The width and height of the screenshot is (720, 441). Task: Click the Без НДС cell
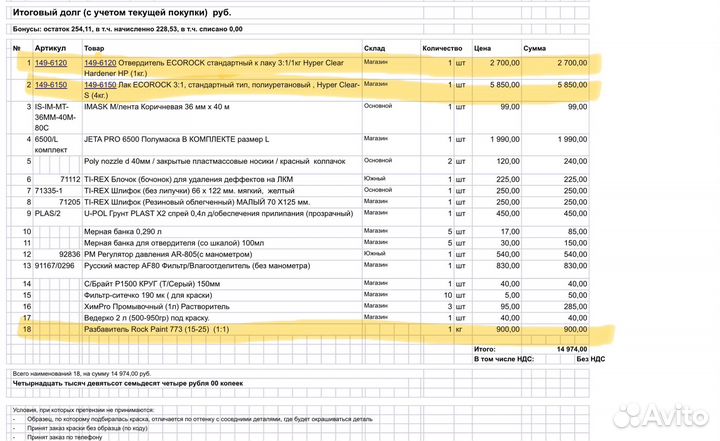[x=573, y=358]
